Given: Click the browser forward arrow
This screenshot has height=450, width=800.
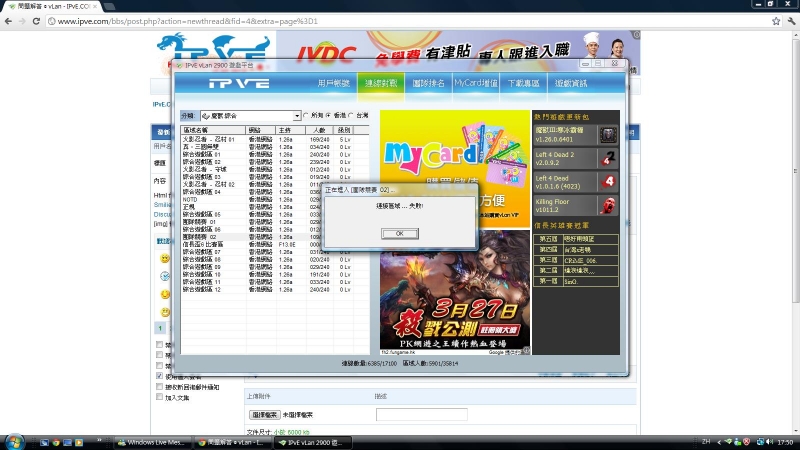Looking at the screenshot, I should [x=22, y=21].
